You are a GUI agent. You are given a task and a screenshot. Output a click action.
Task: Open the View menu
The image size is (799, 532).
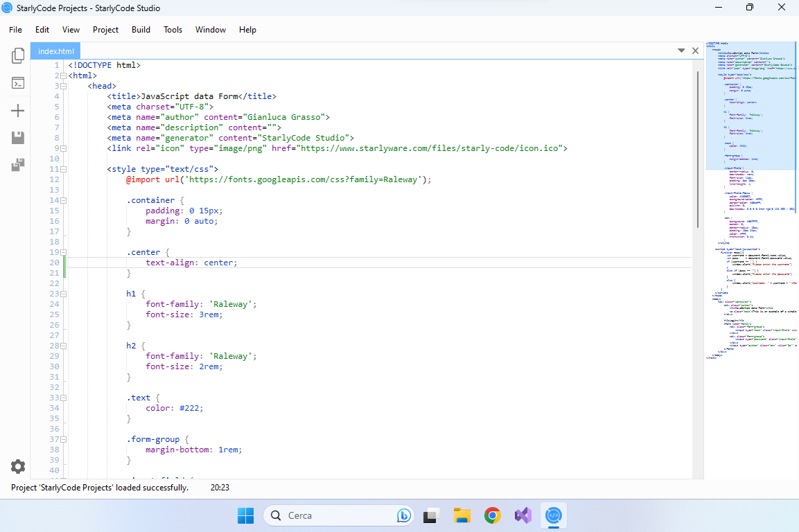(71, 30)
